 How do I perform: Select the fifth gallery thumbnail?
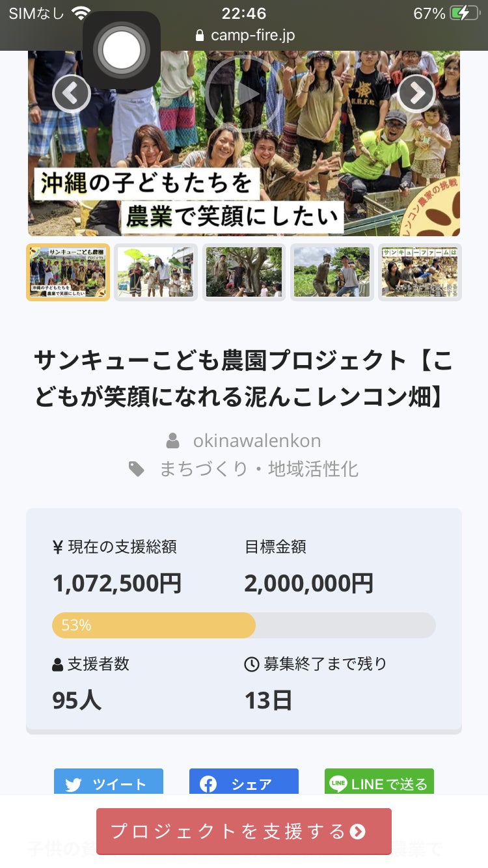pos(420,272)
